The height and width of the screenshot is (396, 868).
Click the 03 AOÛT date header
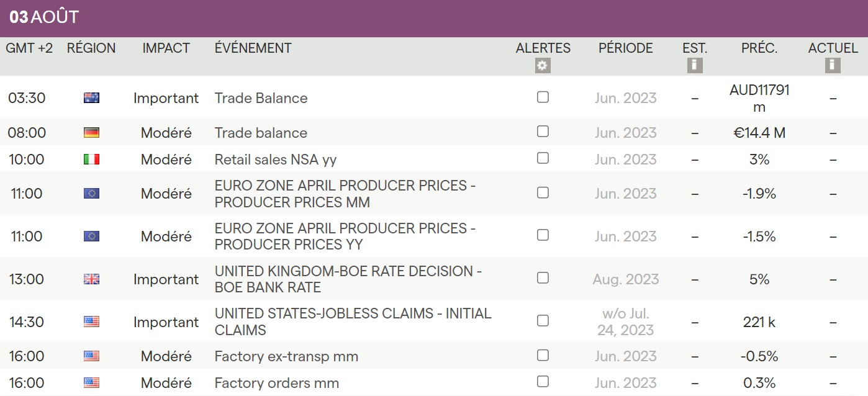[44, 17]
